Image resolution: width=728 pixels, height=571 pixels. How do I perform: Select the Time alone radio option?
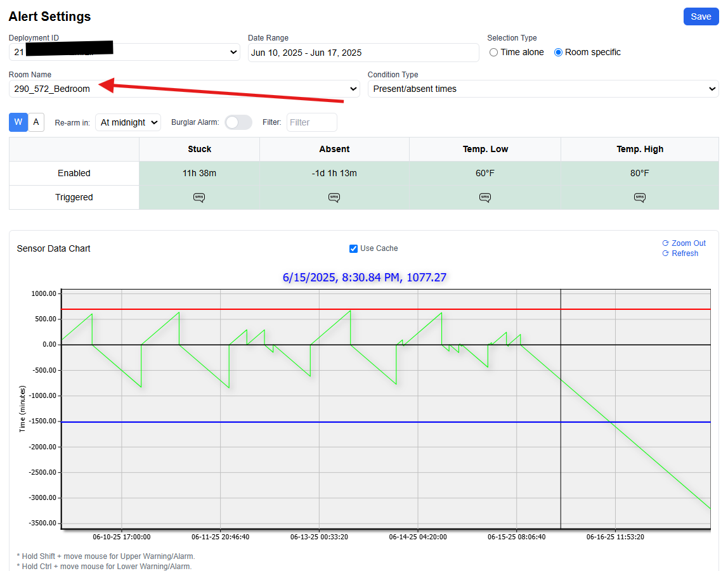(x=494, y=53)
